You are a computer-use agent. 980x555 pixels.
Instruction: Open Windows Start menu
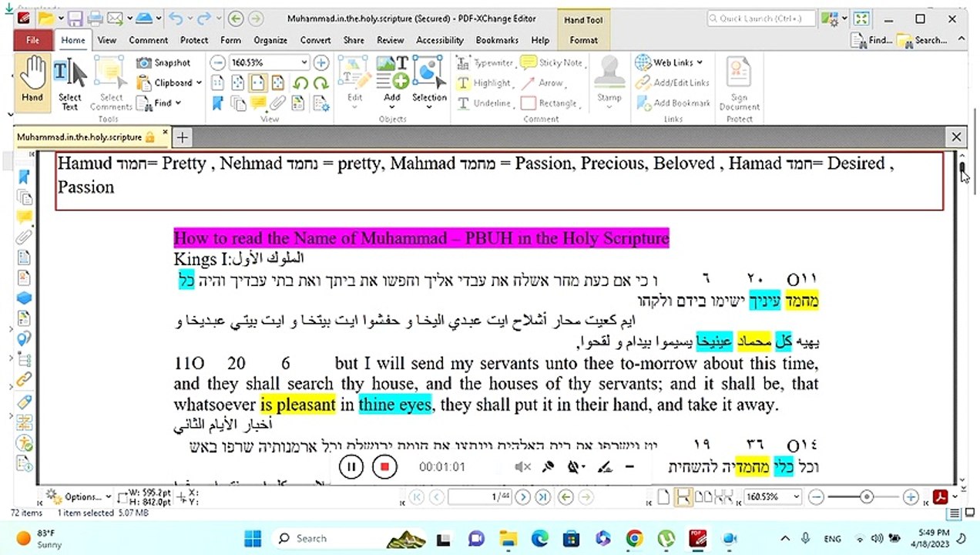click(253, 538)
